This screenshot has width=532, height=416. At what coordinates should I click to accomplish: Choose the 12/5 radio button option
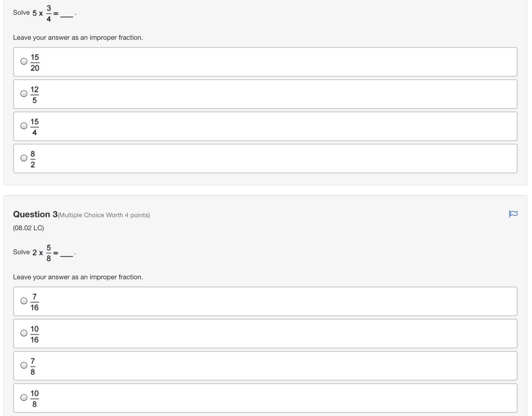(x=24, y=94)
